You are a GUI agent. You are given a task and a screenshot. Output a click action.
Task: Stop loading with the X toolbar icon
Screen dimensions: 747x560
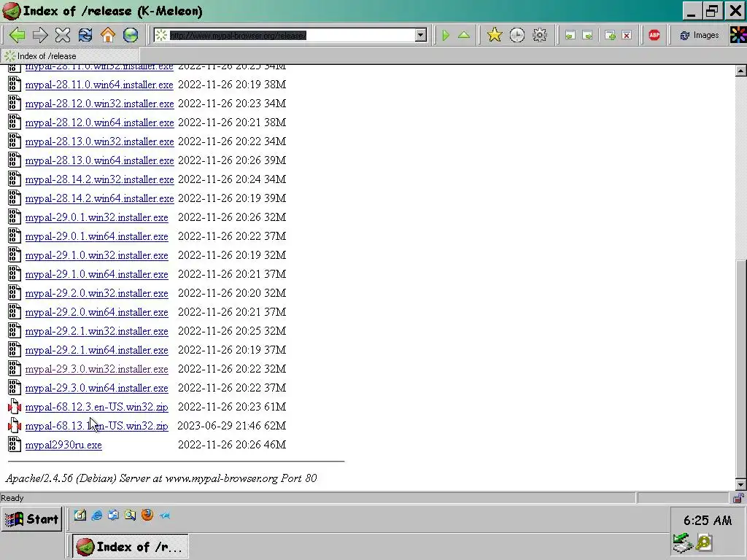tap(63, 35)
